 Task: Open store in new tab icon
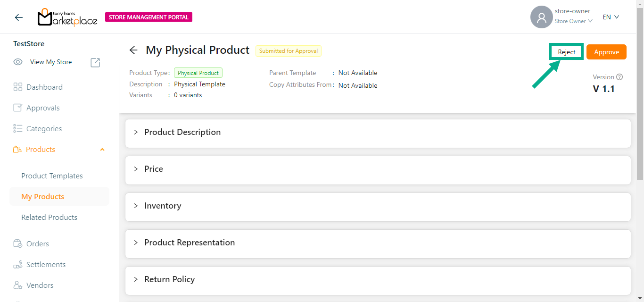coord(95,62)
